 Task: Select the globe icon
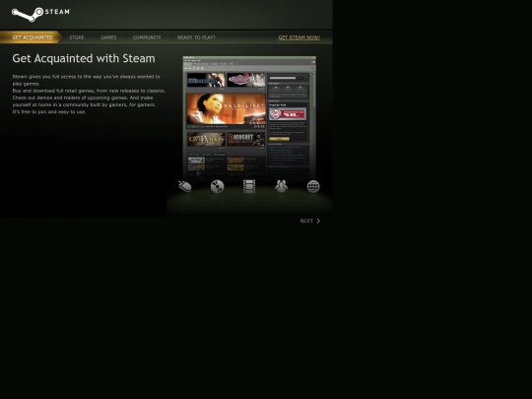(x=313, y=186)
